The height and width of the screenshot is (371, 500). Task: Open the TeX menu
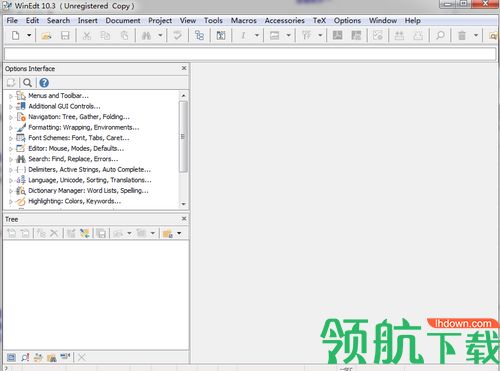pos(319,21)
